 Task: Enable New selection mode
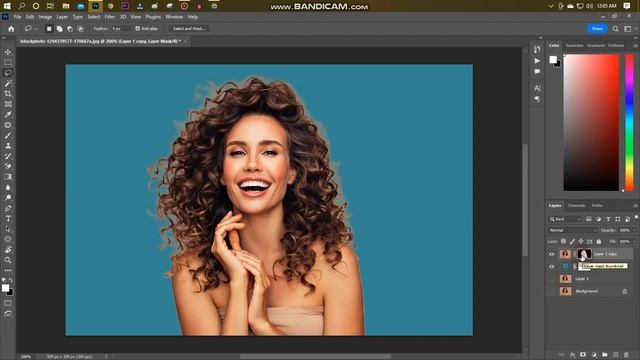[x=49, y=29]
